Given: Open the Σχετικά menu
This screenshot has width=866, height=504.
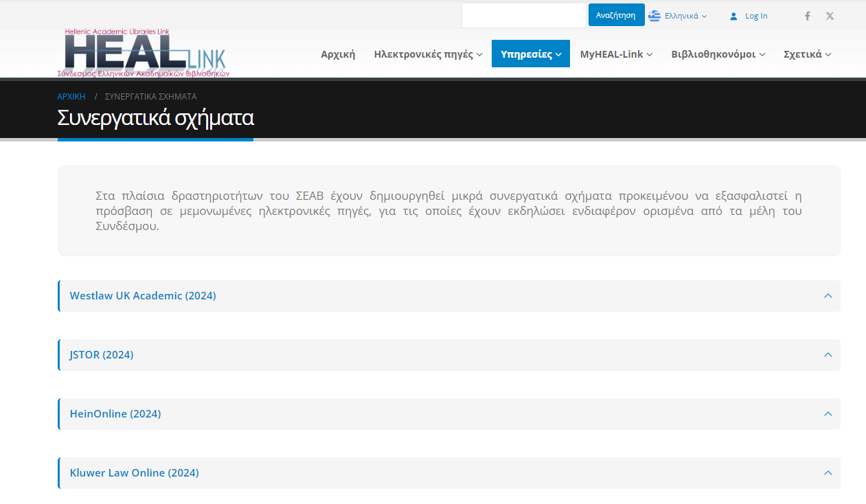Looking at the screenshot, I should [807, 54].
